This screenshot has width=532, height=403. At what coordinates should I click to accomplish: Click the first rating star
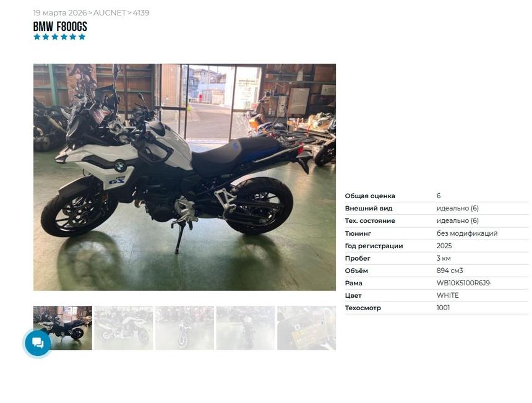37,37
